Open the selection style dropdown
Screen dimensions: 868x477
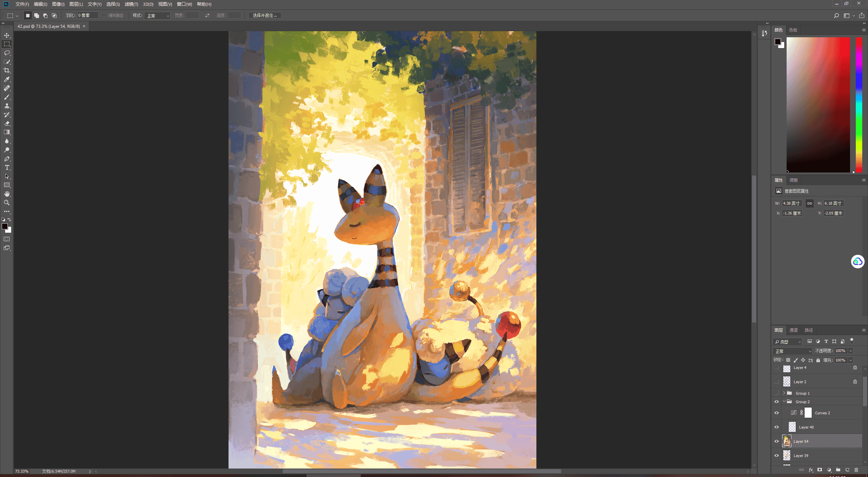coord(157,16)
